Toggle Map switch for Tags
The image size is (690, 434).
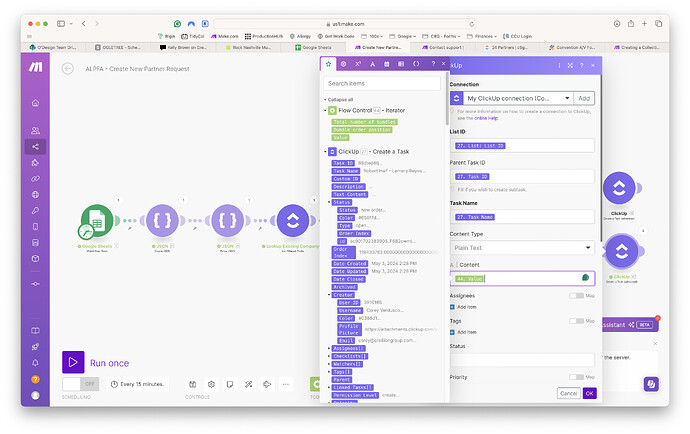pos(576,321)
